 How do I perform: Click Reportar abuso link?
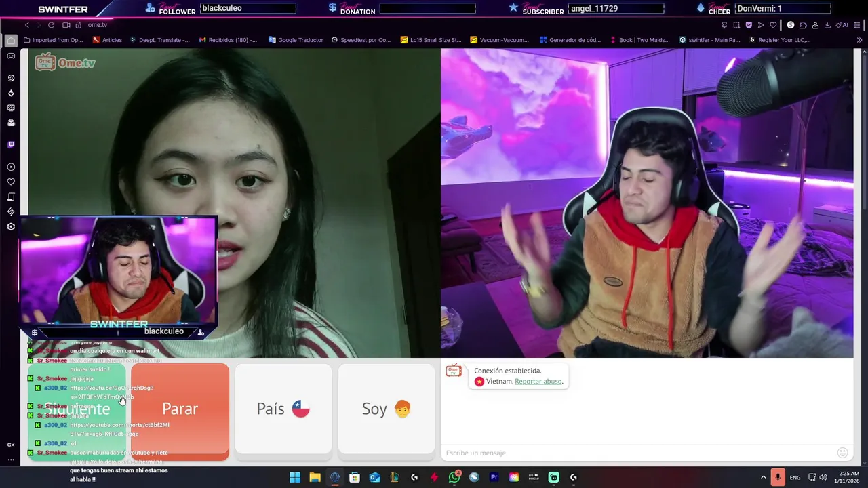tap(538, 381)
